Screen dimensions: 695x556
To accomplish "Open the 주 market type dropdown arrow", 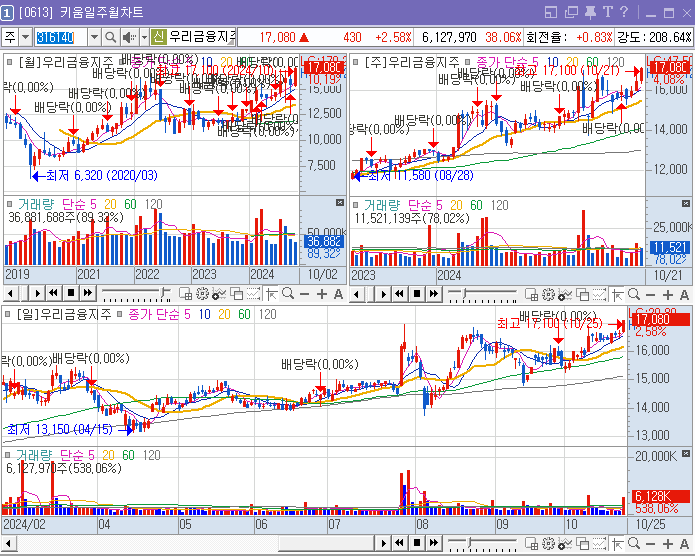I will pos(26,37).
